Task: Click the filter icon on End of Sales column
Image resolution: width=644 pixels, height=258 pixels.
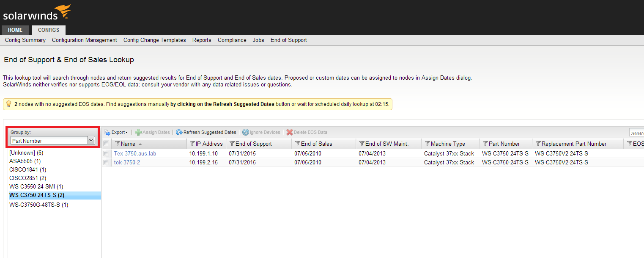Action: click(x=298, y=144)
